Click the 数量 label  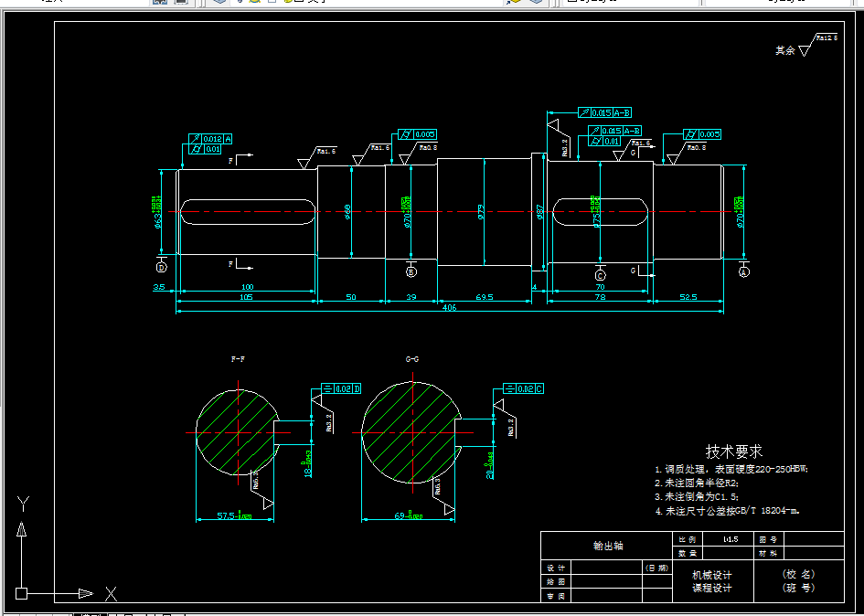[688, 553]
